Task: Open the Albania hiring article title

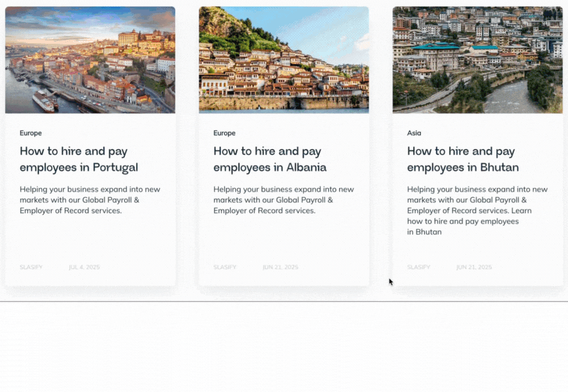Action: click(270, 159)
